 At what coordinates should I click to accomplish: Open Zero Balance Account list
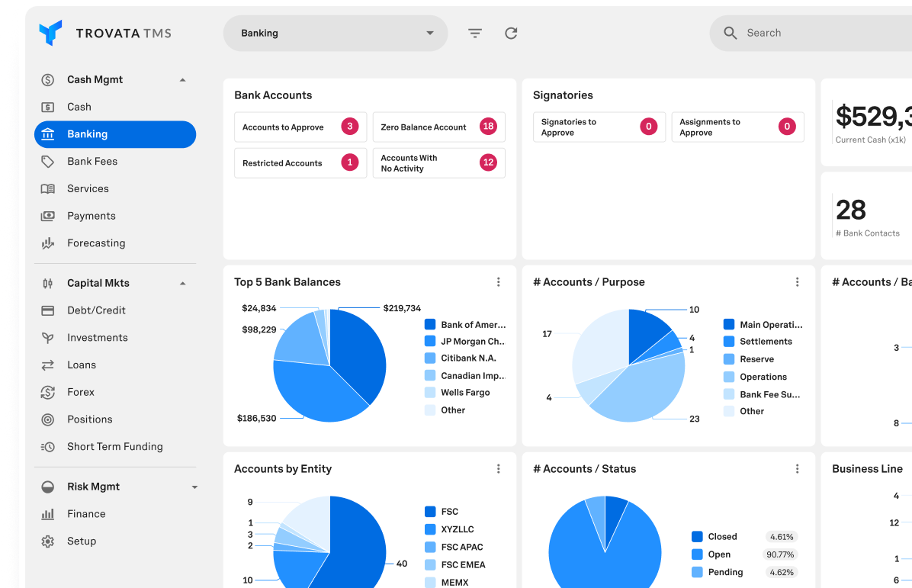(438, 127)
